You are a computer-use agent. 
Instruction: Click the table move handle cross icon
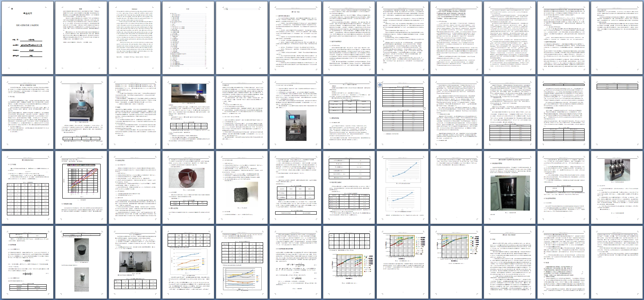click(380, 85)
